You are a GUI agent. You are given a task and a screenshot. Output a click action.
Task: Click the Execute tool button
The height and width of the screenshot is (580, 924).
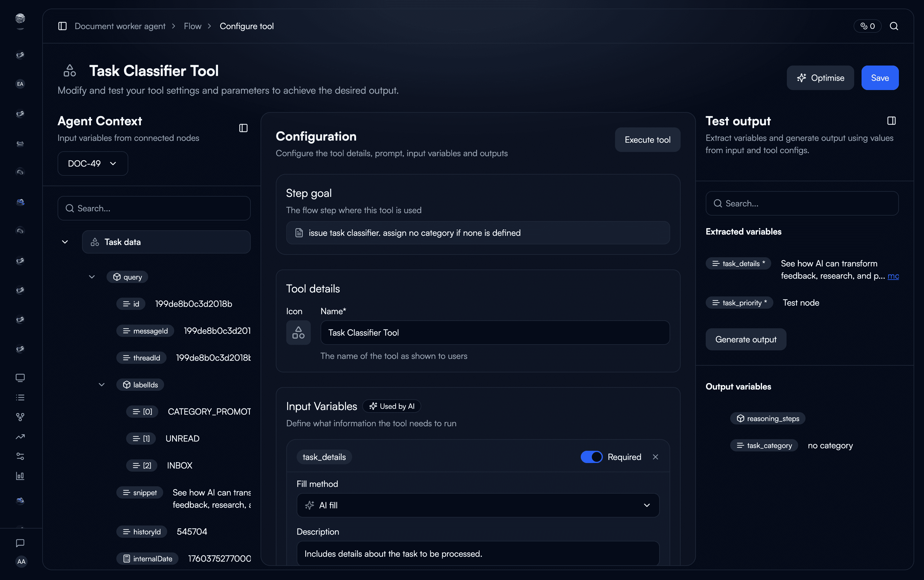(x=647, y=140)
